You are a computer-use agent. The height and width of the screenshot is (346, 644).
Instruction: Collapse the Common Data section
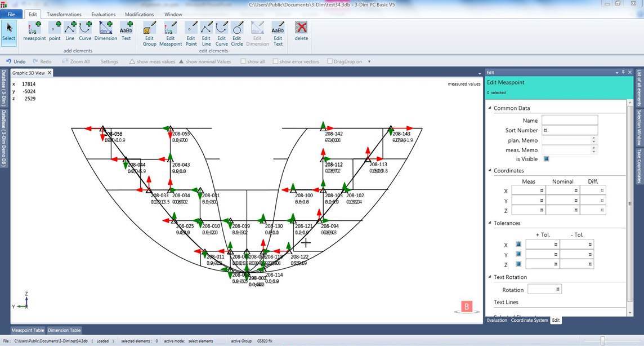pyautogui.click(x=490, y=108)
